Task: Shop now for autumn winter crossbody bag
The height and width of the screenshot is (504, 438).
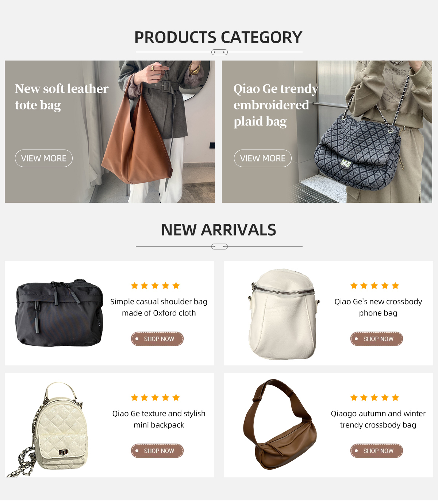Action: [377, 451]
